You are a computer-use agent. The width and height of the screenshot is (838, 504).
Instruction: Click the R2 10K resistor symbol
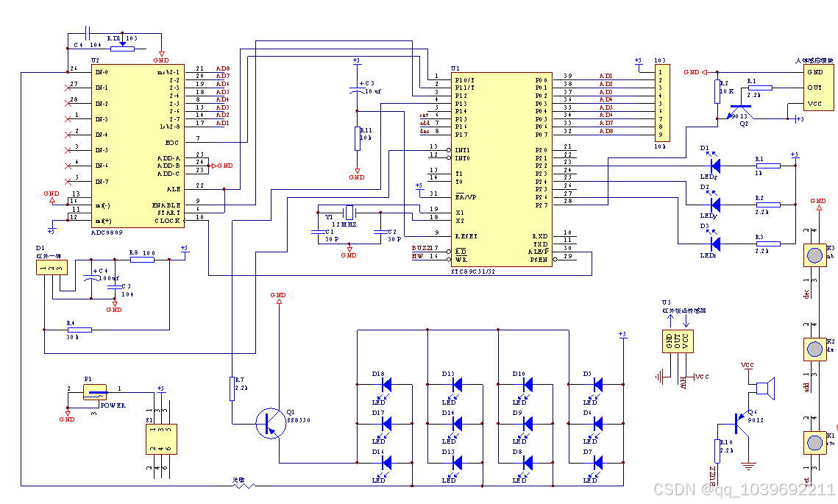717,91
